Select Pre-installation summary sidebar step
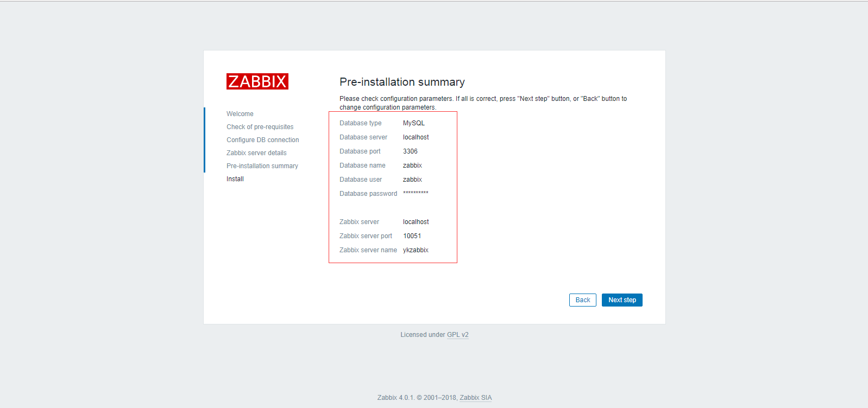The image size is (868, 408). (262, 166)
